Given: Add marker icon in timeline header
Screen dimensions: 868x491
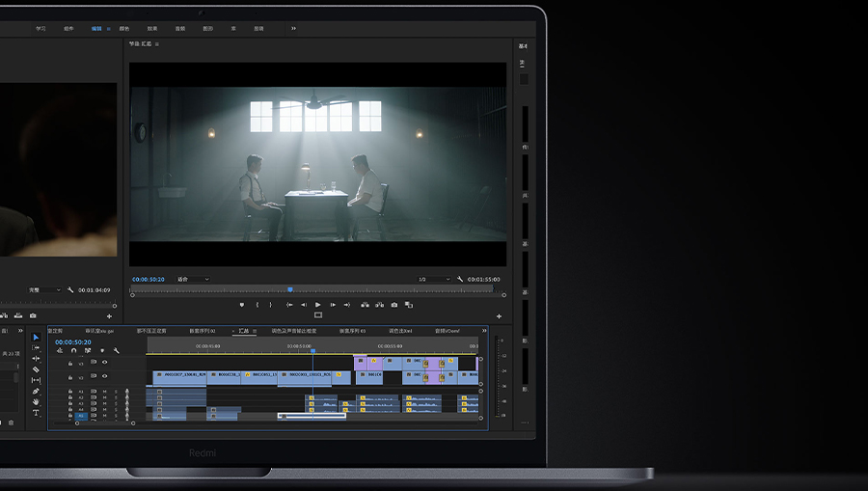Looking at the screenshot, I should pos(102,350).
